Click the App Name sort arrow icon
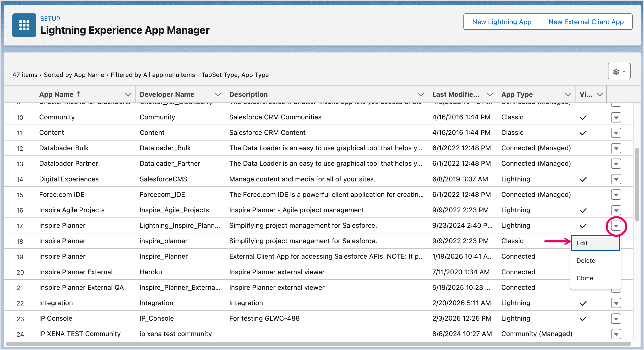The height and width of the screenshot is (350, 644). [79, 94]
